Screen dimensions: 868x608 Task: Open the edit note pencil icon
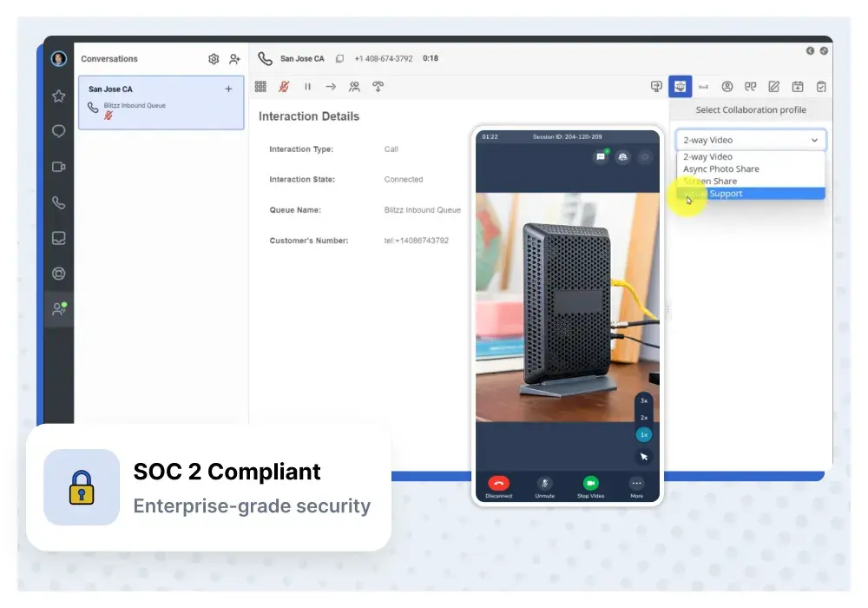click(774, 86)
